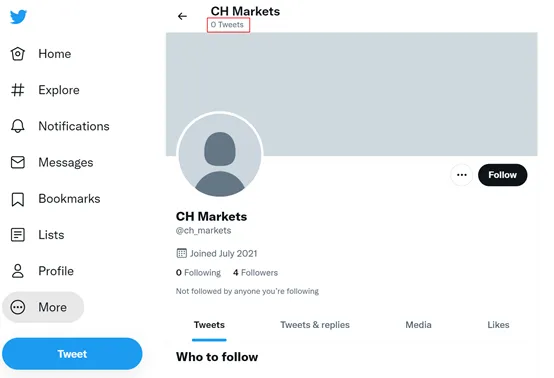
Task: Open Messages via the envelope icon
Action: pyautogui.click(x=18, y=162)
